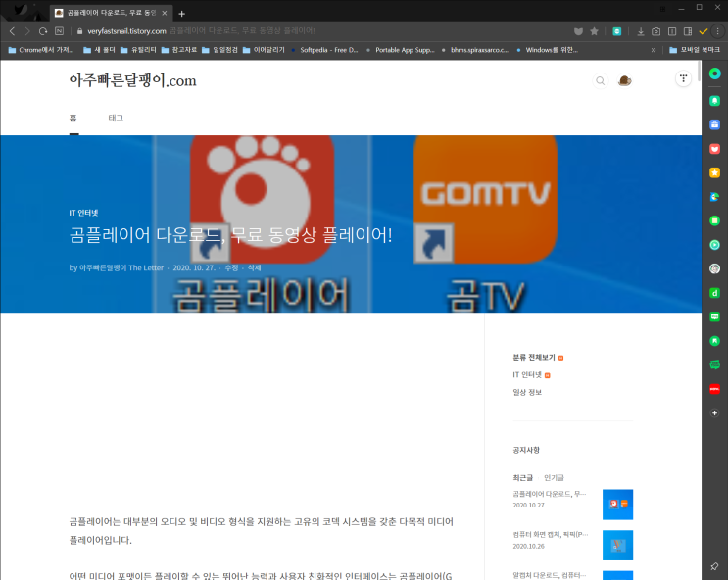728x580 pixels.
Task: Pin the sidebar with pushpin icon
Action: pos(714,566)
